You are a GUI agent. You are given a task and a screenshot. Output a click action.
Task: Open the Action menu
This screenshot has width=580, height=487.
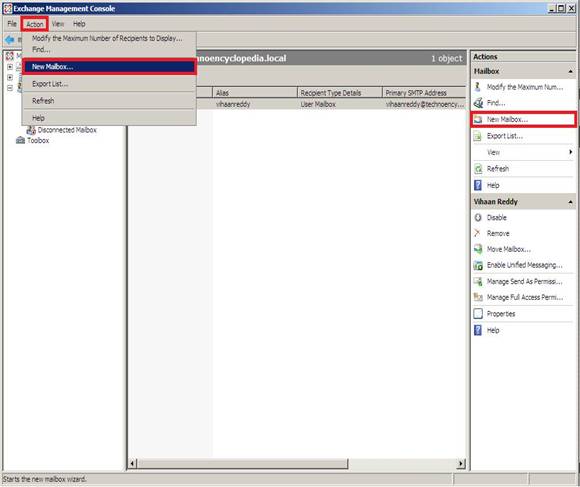[35, 24]
